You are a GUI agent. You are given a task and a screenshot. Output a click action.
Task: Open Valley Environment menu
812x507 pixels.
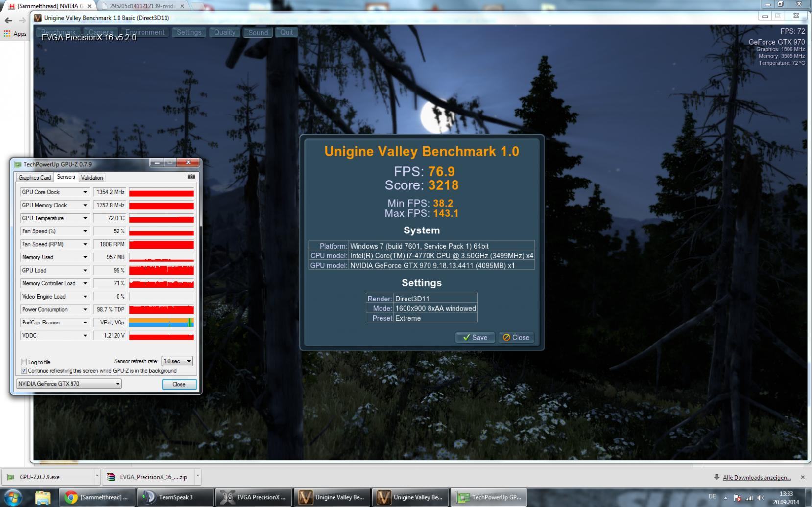pyautogui.click(x=145, y=32)
